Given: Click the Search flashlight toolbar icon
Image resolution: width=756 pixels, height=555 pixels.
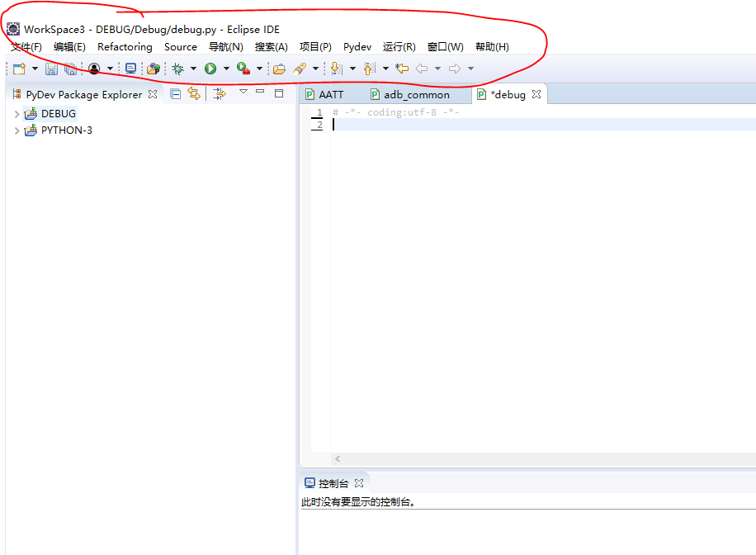Looking at the screenshot, I should point(300,69).
